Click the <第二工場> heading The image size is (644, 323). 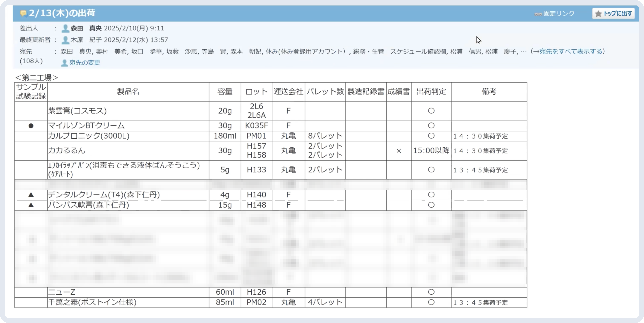click(37, 77)
